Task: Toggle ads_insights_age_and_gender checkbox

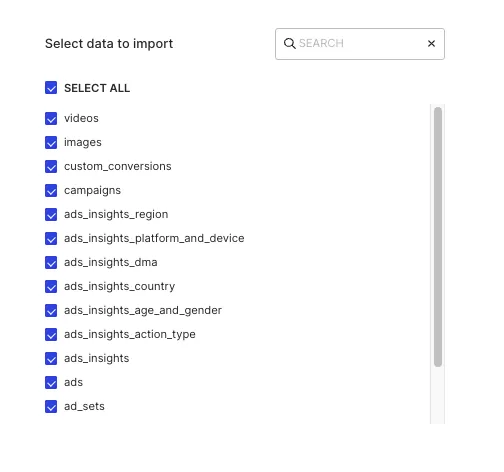Action: click(x=51, y=310)
